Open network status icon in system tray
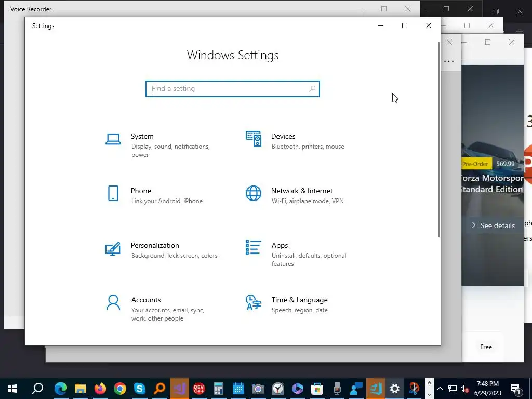 click(453, 389)
